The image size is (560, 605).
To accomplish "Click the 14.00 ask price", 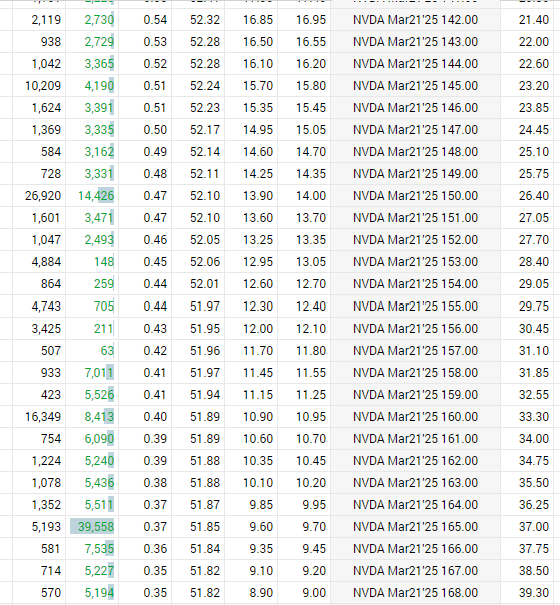I will [x=311, y=196].
